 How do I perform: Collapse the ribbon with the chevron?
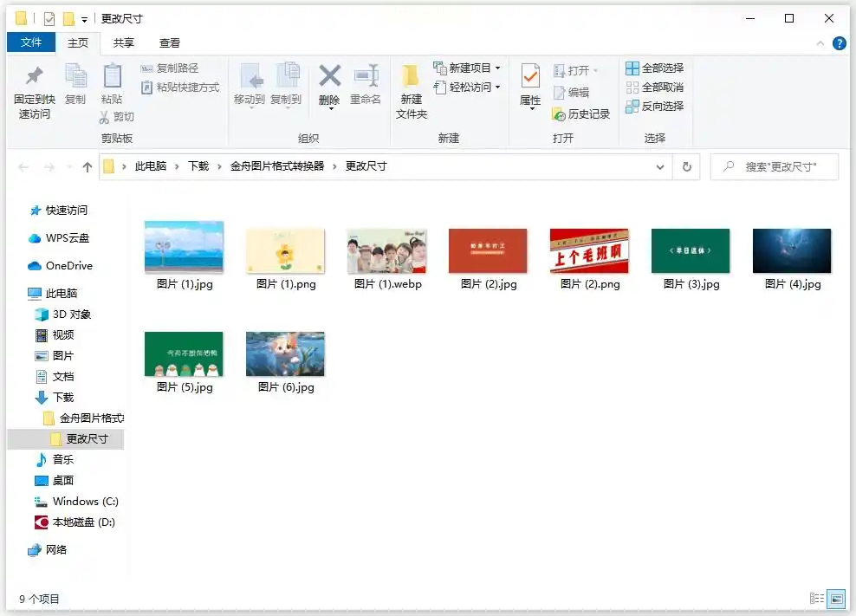(820, 43)
